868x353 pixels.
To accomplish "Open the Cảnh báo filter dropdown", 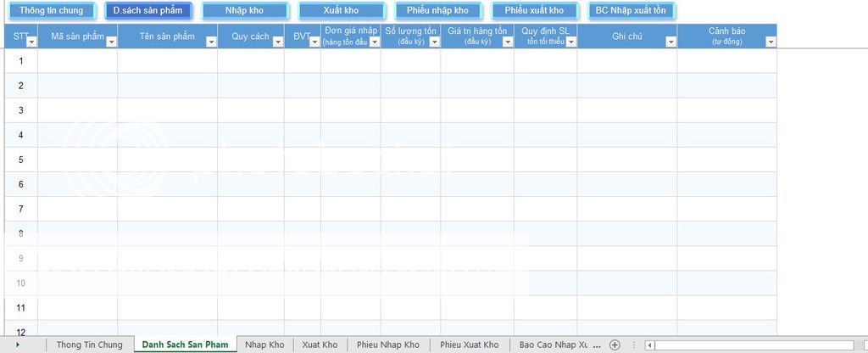I will (770, 42).
